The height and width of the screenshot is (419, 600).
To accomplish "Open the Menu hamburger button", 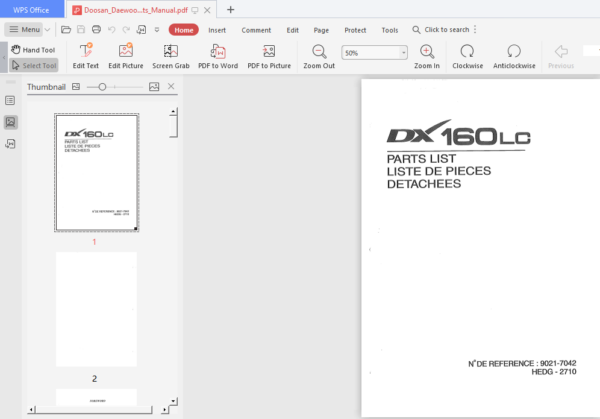I will click(x=24, y=29).
